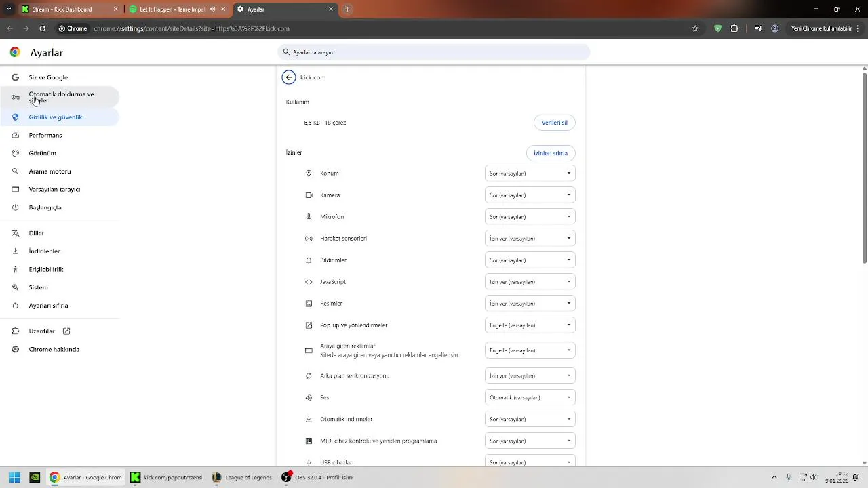This screenshot has width=868, height=488.
Task: Click the MIDI cihaz kontrolü icon
Action: tap(309, 441)
